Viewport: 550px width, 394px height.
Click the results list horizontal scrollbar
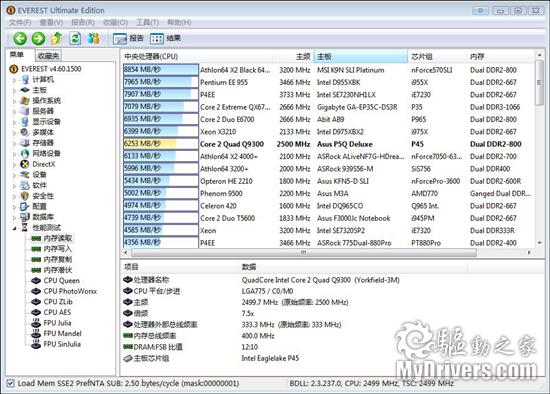(304, 252)
